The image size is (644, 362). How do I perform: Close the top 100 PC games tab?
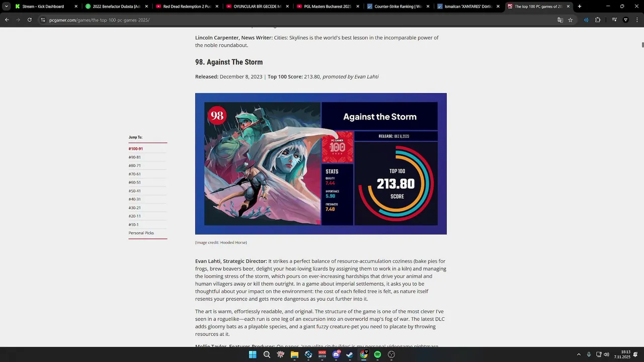[568, 7]
